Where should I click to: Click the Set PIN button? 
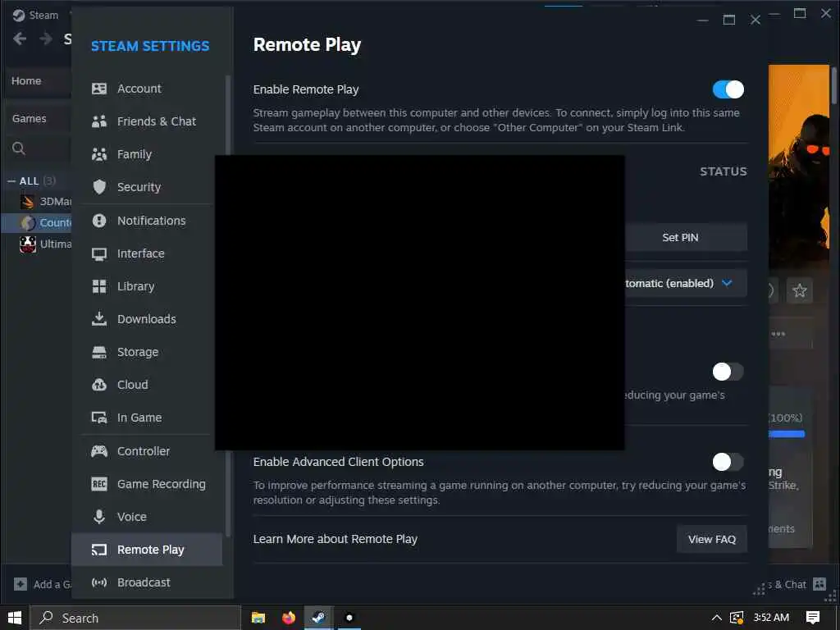click(686, 237)
